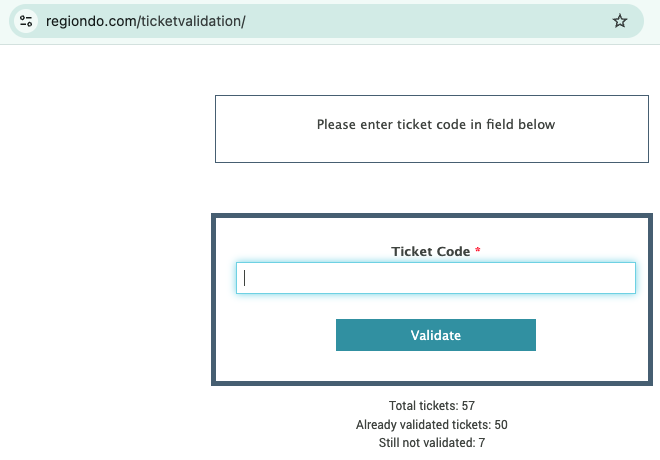Click the ticketvalidation path in the URL
This screenshot has height=460, width=660.
(191, 21)
